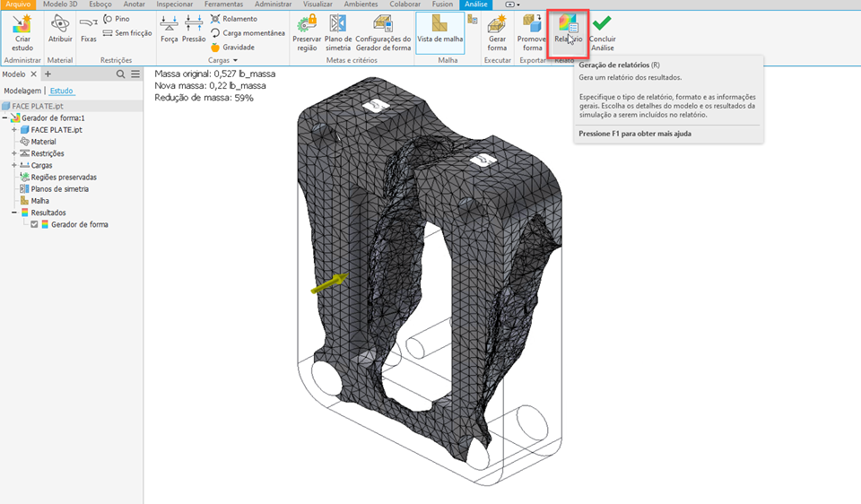Click the small mesh settings icon
The width and height of the screenshot is (861, 504).
click(473, 20)
